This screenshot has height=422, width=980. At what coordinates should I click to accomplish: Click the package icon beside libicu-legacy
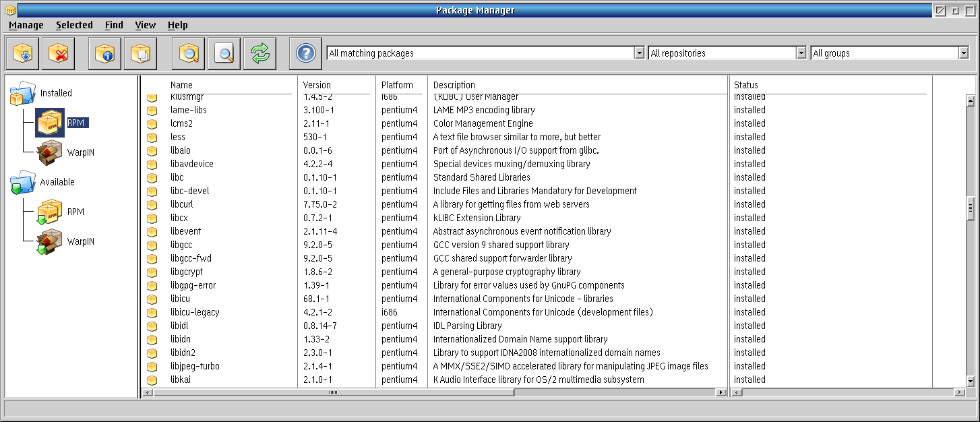(152, 312)
